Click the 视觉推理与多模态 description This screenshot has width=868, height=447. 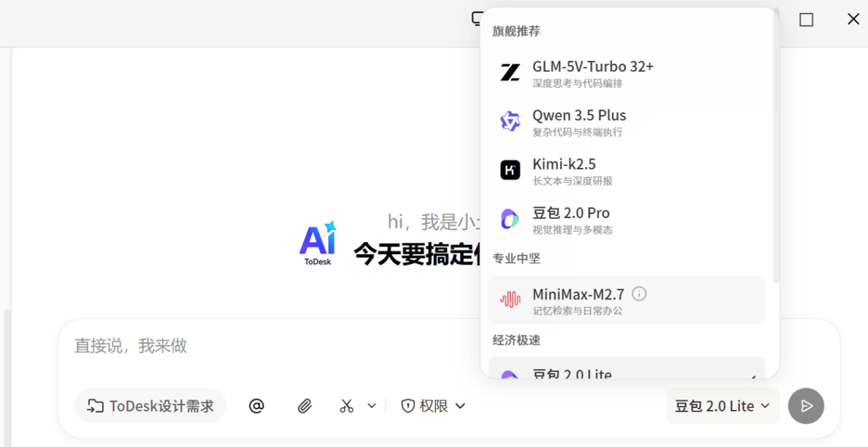(572, 230)
